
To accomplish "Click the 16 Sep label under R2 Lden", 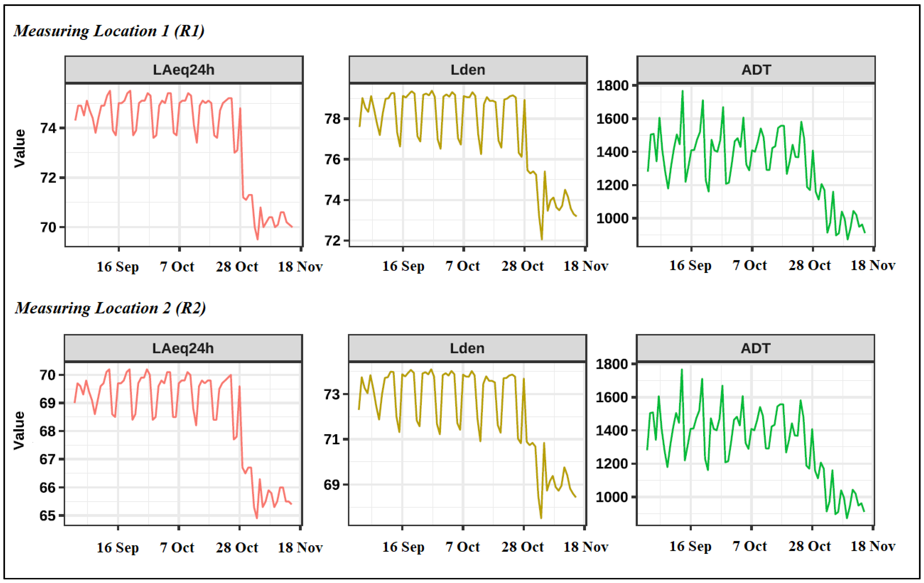I will click(403, 547).
